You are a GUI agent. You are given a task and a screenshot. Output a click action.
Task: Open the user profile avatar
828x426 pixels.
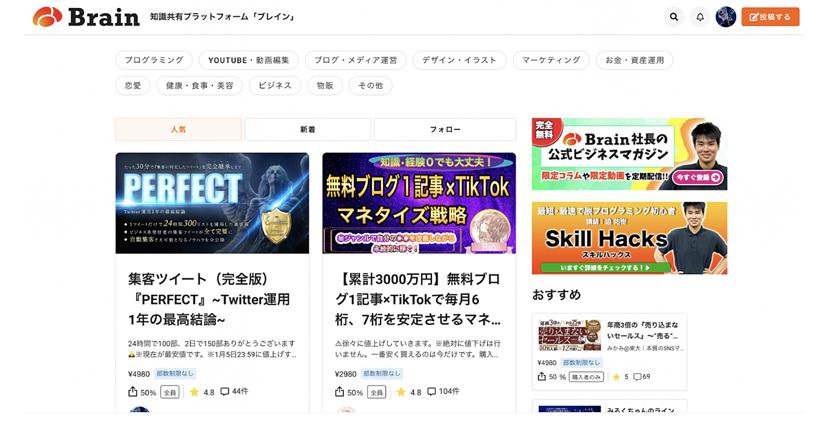coord(726,17)
